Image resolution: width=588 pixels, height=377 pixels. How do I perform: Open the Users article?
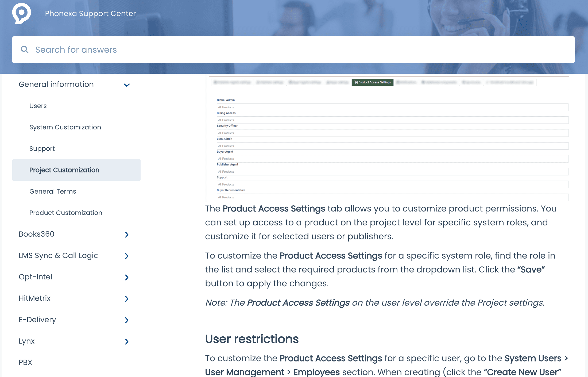38,106
